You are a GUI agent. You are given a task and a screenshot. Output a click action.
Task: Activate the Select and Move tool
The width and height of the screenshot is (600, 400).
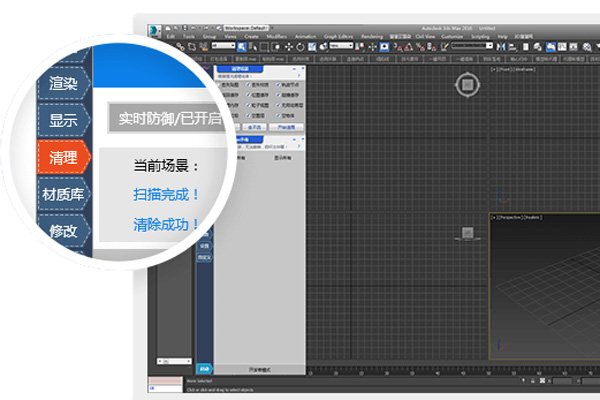[x=289, y=46]
